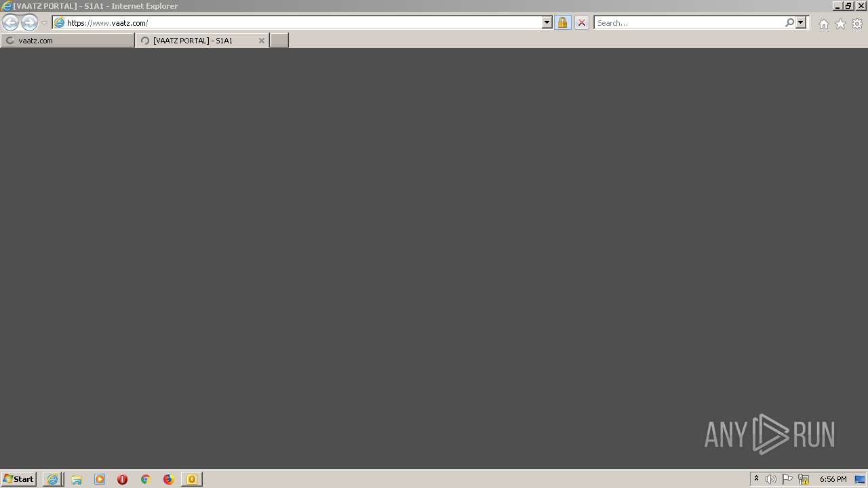Image resolution: width=868 pixels, height=488 pixels.
Task: Close the [VAATZ PORTAL] - S1A1 tab
Action: (x=262, y=41)
